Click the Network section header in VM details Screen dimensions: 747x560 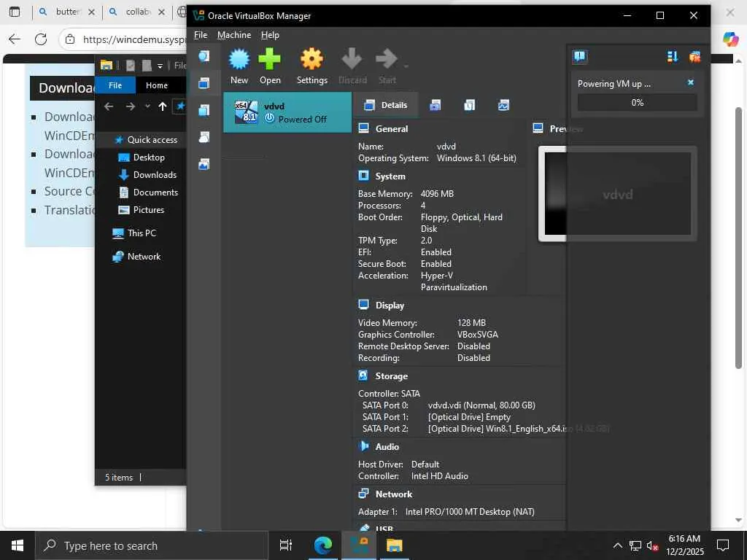394,494
